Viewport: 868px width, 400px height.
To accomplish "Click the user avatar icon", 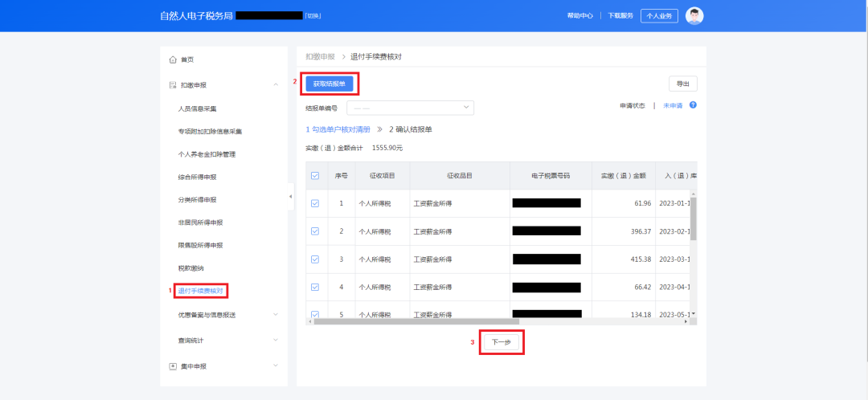I will click(694, 16).
